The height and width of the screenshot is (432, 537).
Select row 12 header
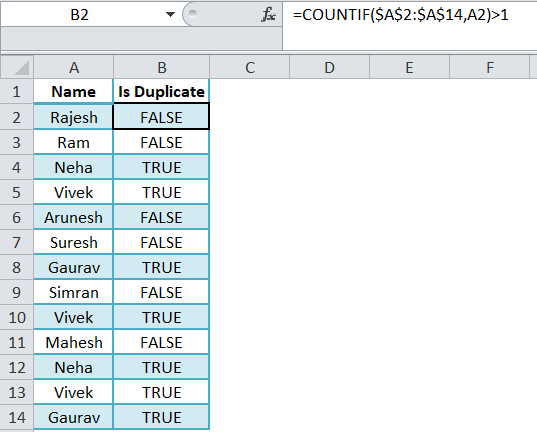click(x=16, y=367)
